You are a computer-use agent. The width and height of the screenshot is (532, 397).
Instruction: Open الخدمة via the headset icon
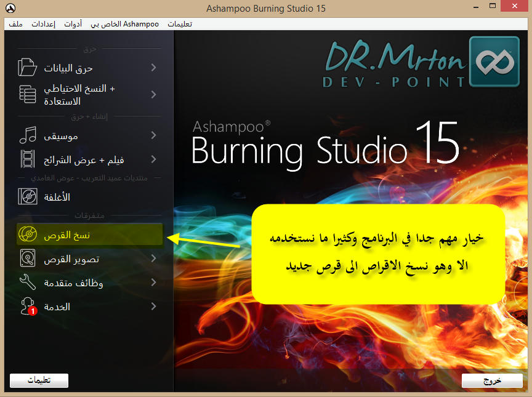click(28, 306)
